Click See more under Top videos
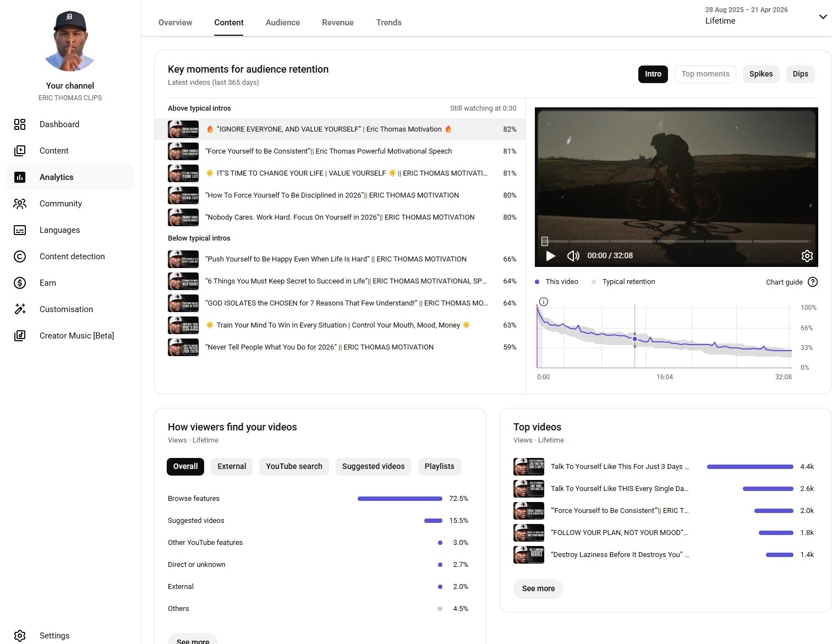Viewport: 832px width, 644px height. tap(538, 589)
